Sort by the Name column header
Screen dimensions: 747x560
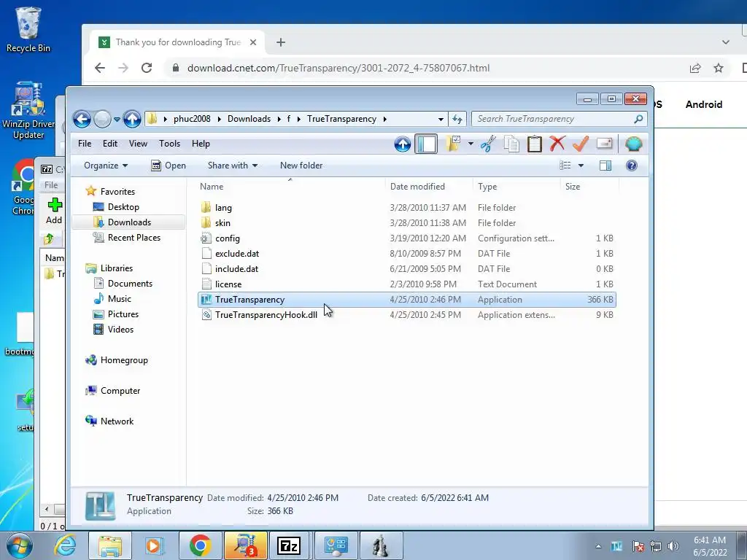coord(290,187)
